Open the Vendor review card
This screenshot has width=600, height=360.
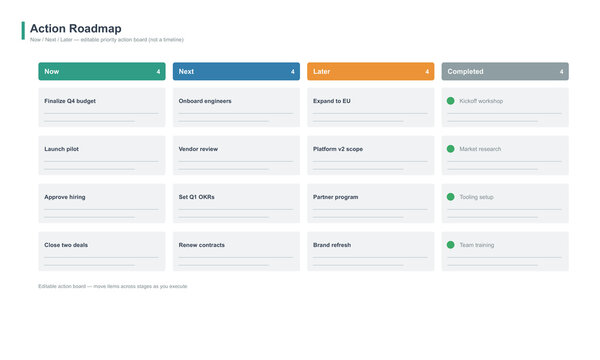point(236,155)
